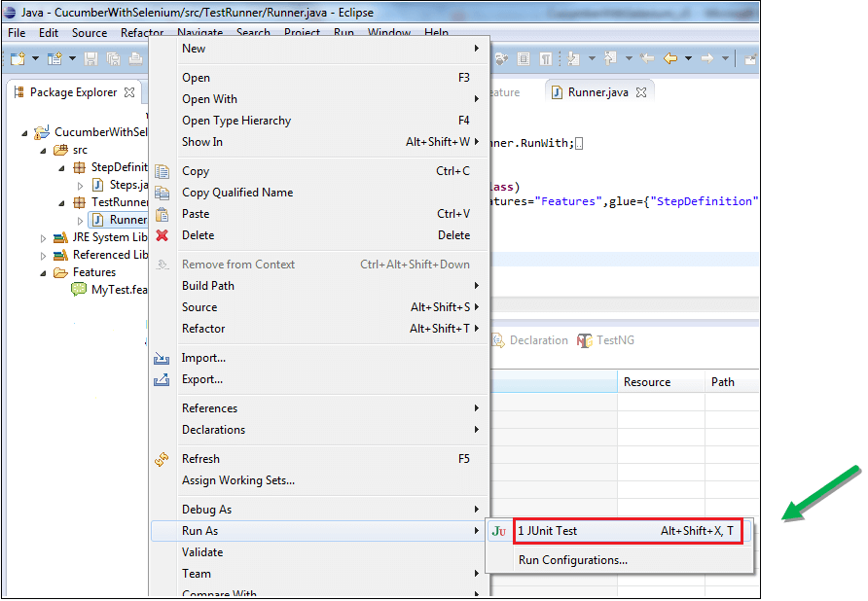The width and height of the screenshot is (868, 601).
Task: Click the yellow Back navigation arrow
Action: tap(670, 58)
